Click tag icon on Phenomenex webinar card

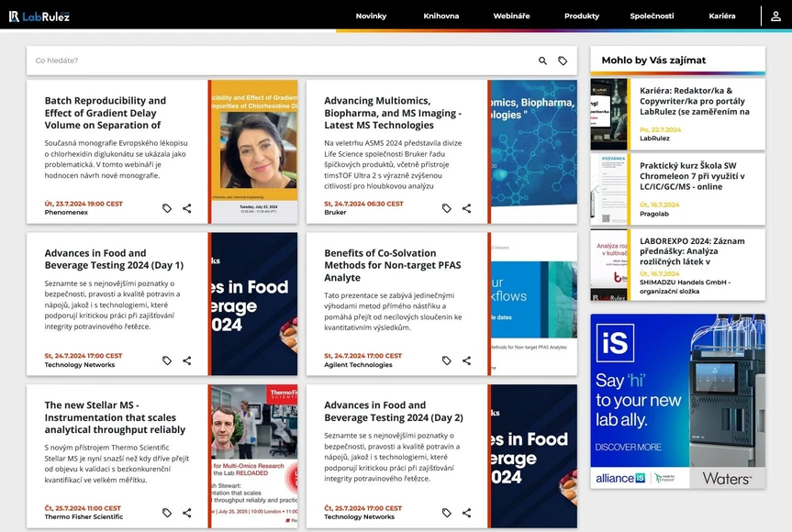coord(167,208)
